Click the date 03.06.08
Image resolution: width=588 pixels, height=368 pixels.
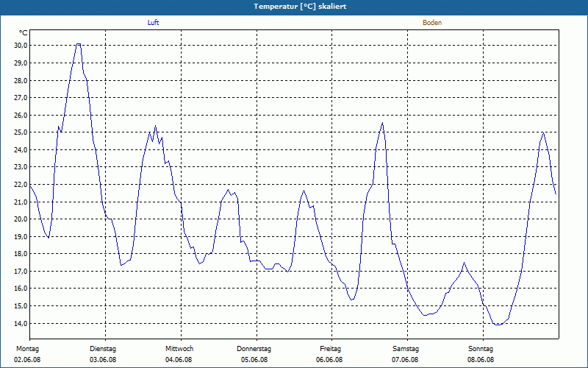103,360
